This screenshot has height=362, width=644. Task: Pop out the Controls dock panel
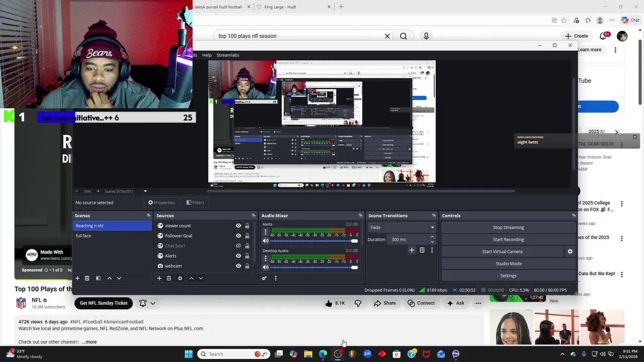point(574,216)
